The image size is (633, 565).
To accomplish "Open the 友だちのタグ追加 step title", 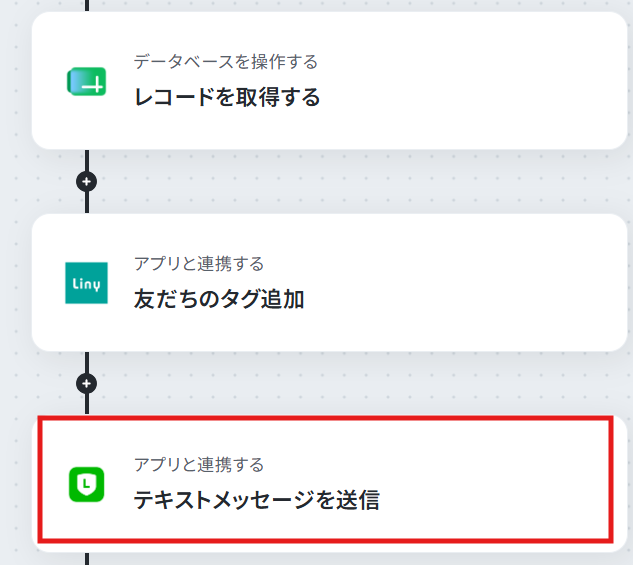I will click(x=219, y=299).
